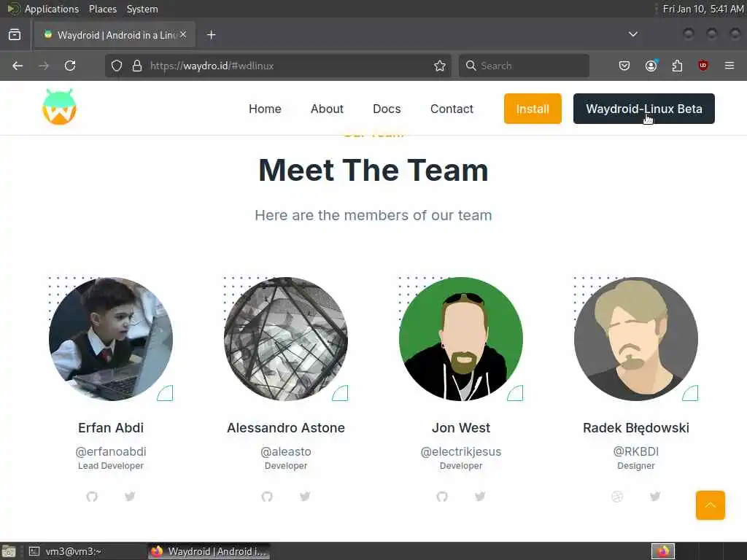Open the System menu in top panel

coord(142,9)
